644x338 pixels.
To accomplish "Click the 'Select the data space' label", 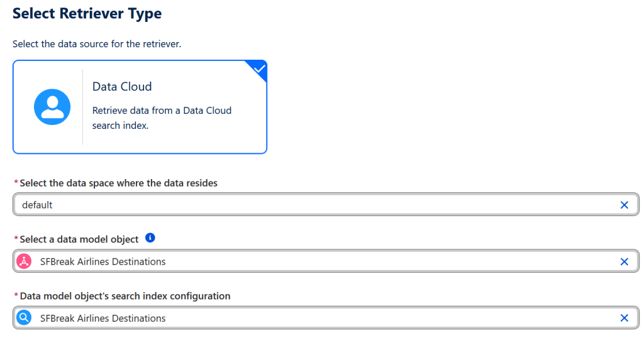I will point(118,183).
